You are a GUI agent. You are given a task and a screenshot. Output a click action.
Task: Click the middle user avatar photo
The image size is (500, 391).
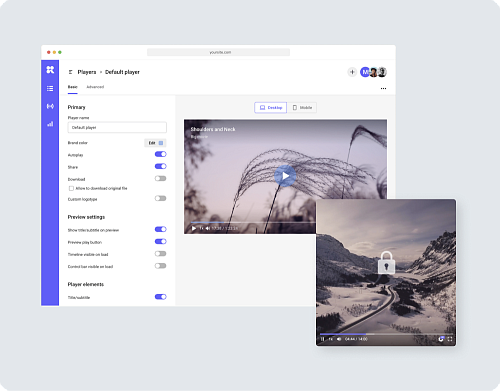pyautogui.click(x=374, y=72)
